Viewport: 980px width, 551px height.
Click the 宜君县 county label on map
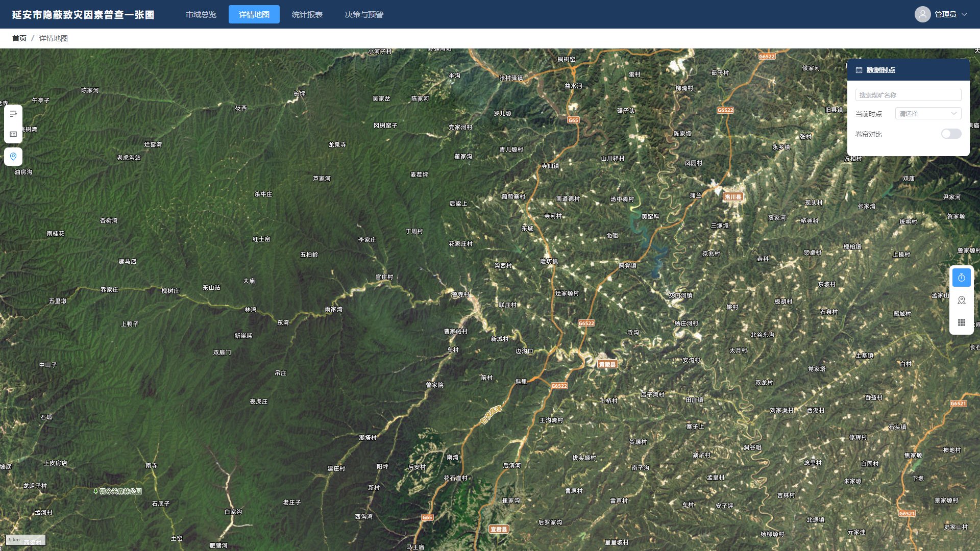click(x=499, y=530)
